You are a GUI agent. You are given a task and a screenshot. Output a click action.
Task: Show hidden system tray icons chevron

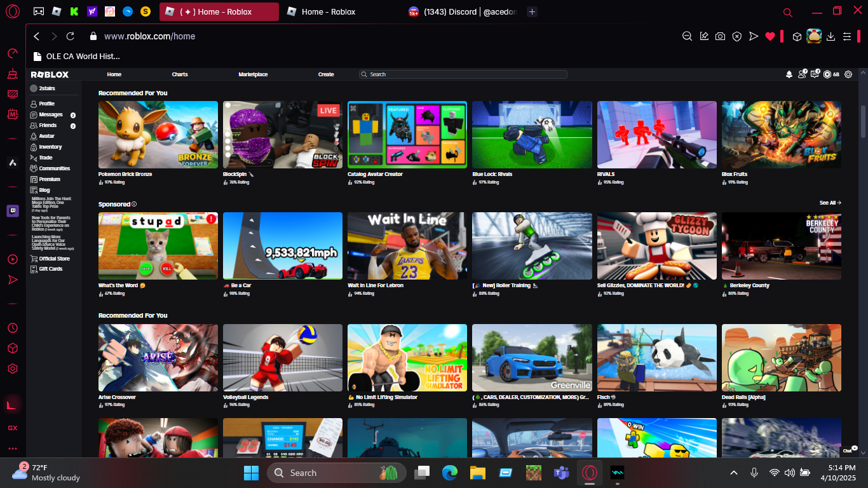click(734, 473)
